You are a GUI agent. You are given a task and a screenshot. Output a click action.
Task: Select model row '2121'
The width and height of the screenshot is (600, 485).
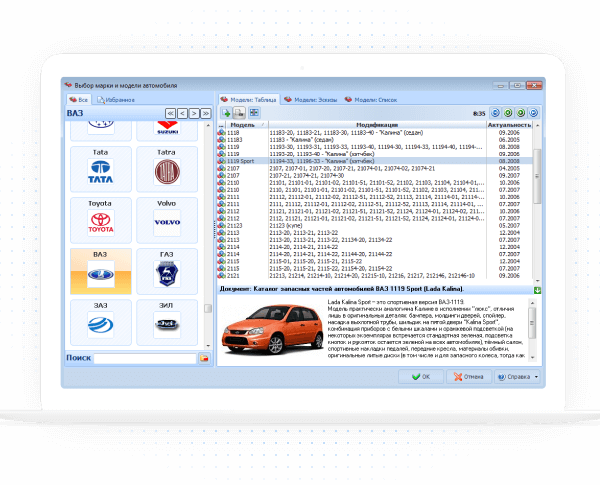[375, 276]
